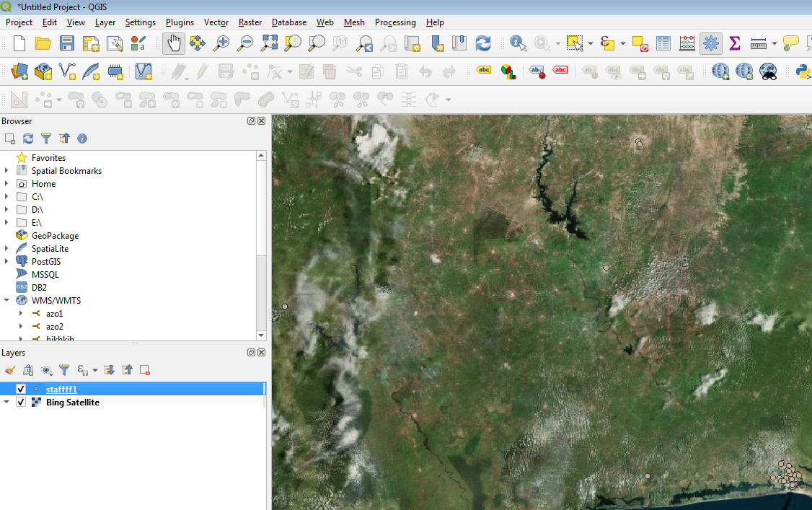Collapse the WMS/WMTS tree
This screenshot has height=510, width=812.
pyautogui.click(x=7, y=300)
